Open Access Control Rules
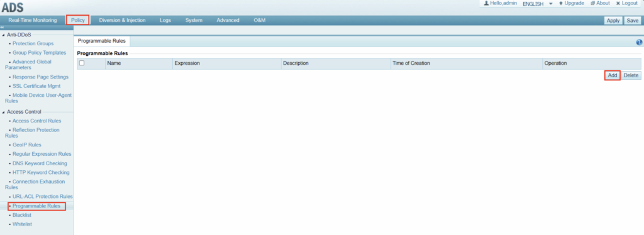The width and height of the screenshot is (644, 235). pyautogui.click(x=37, y=121)
